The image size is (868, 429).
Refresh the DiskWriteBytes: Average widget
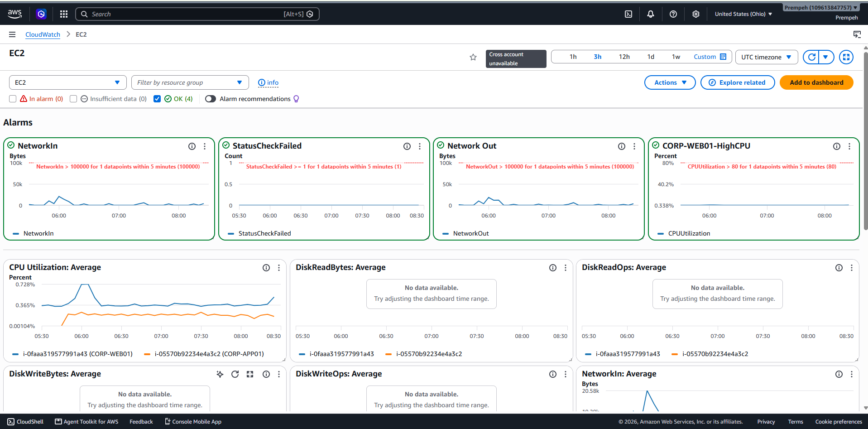point(235,374)
